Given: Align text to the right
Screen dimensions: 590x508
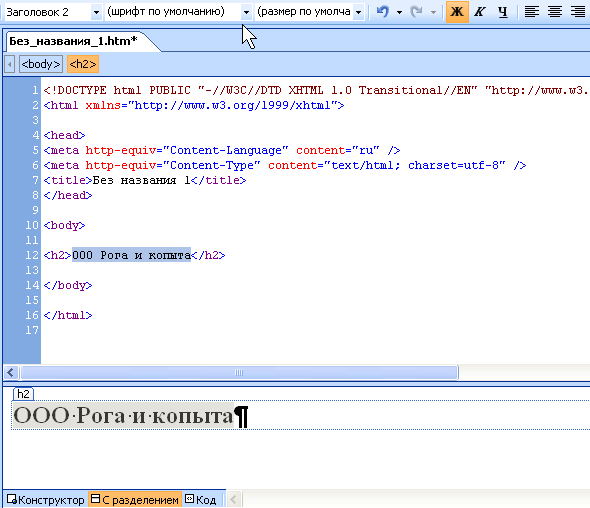Looking at the screenshot, I should click(578, 12).
